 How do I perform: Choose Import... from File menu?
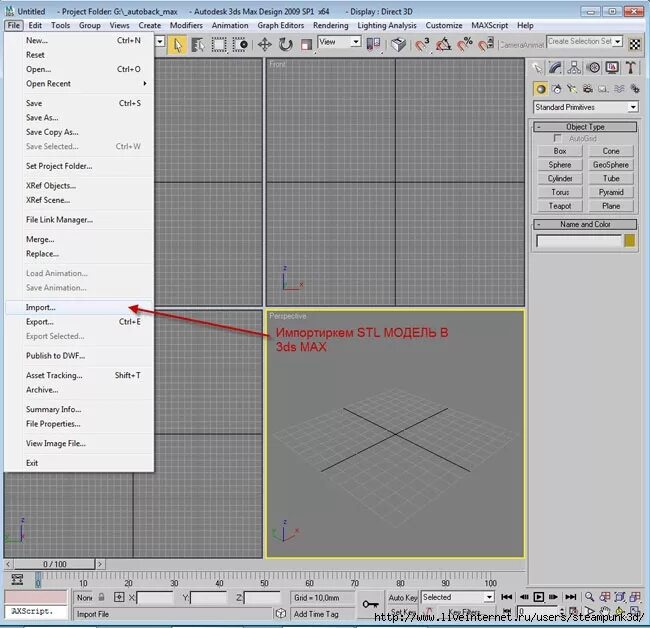(x=79, y=308)
